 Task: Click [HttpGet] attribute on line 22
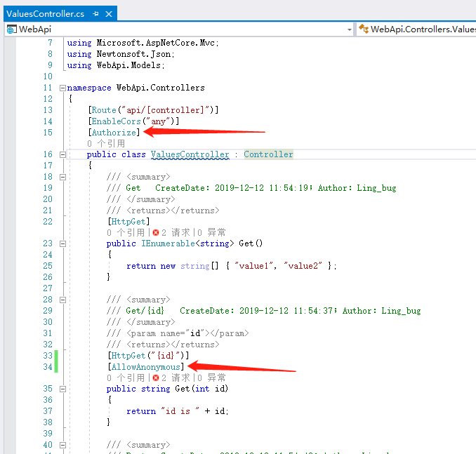(128, 222)
